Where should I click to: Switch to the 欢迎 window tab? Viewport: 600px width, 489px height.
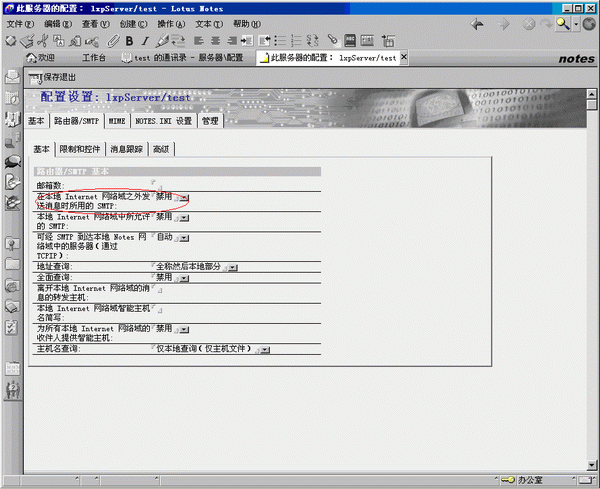click(40, 58)
